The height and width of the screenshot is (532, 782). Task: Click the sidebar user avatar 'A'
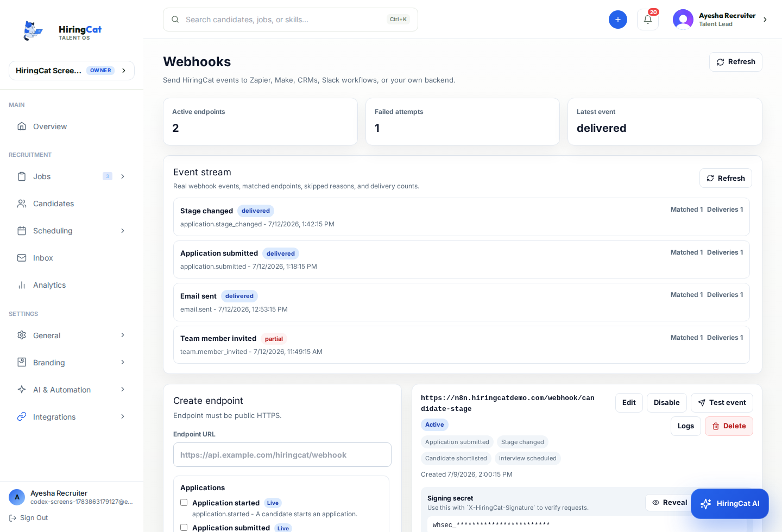(17, 497)
